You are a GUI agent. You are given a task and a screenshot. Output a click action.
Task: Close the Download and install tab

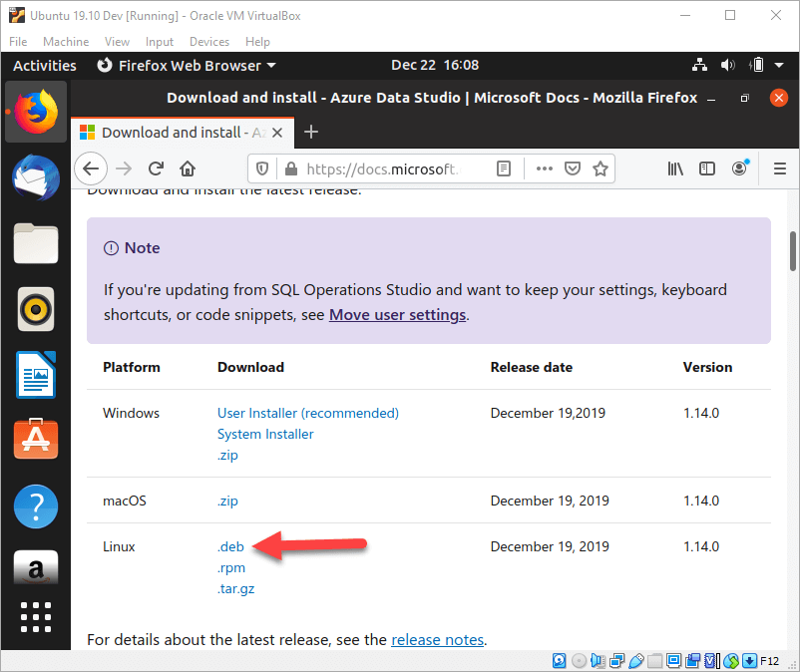click(x=277, y=133)
